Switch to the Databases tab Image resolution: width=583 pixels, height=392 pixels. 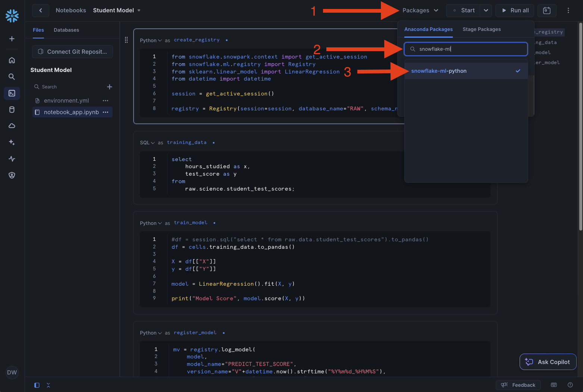tap(66, 30)
